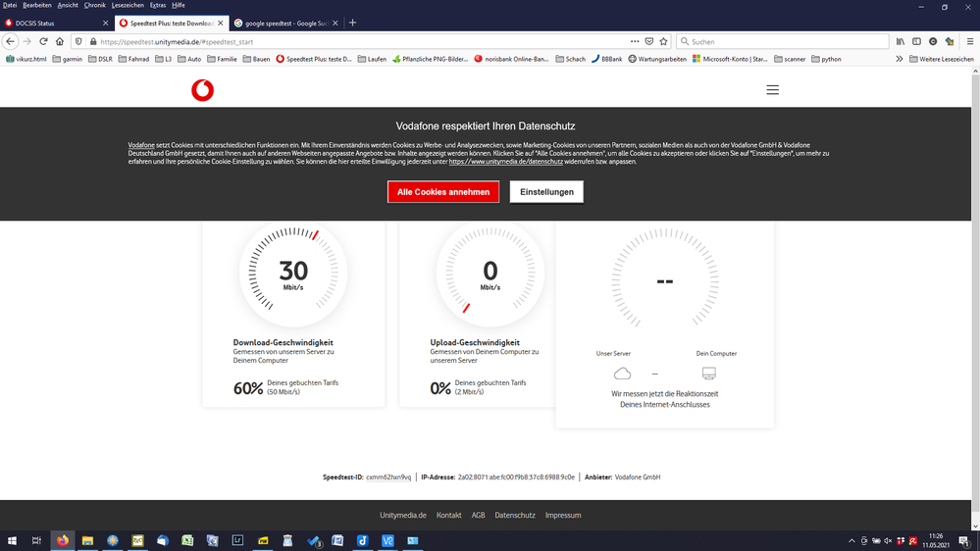
Task: Open the Chronik menu
Action: pos(95,5)
